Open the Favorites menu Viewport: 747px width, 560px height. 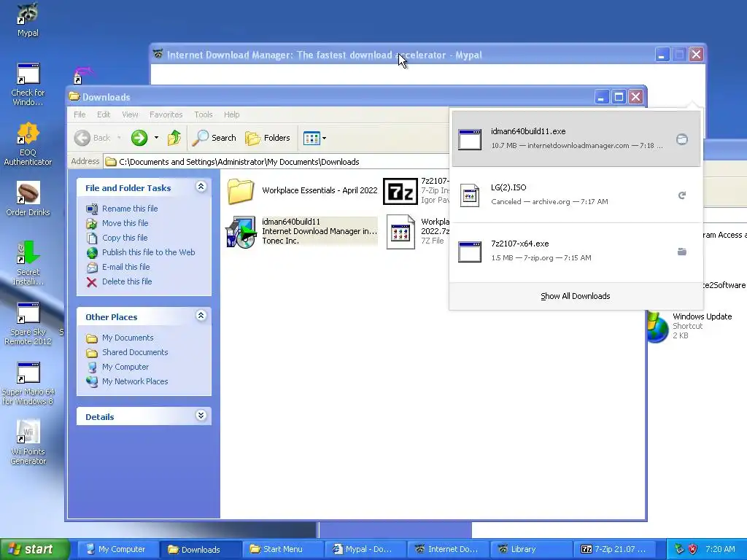click(x=166, y=114)
